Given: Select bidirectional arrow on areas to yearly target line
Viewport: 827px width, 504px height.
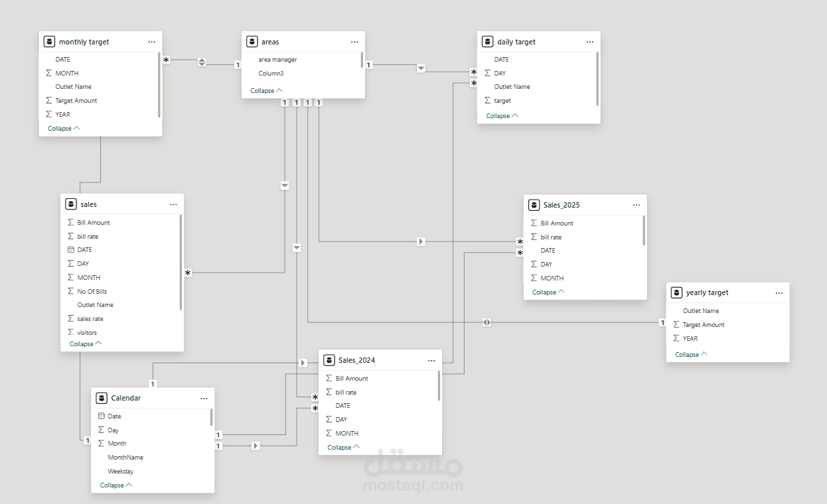Looking at the screenshot, I should [x=487, y=322].
